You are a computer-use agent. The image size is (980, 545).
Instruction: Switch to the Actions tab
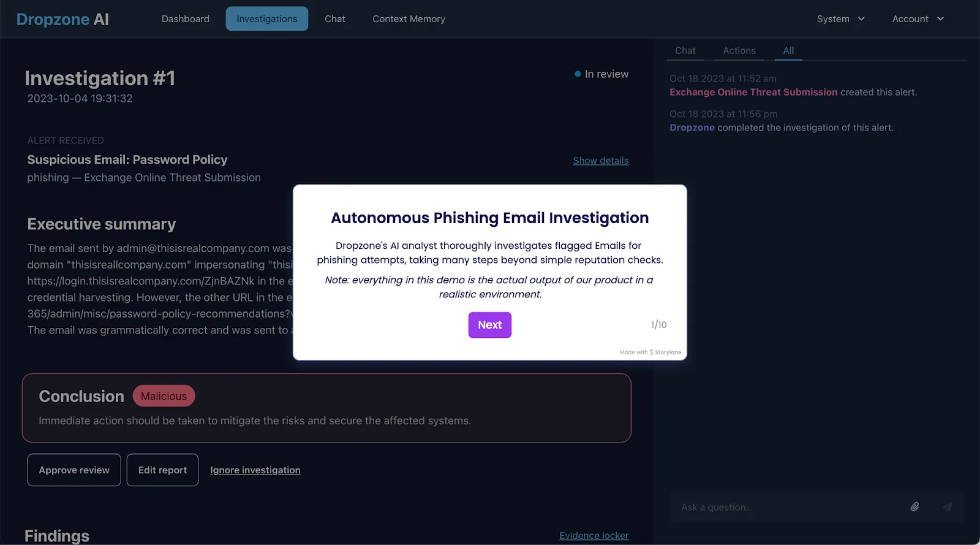[x=739, y=50]
